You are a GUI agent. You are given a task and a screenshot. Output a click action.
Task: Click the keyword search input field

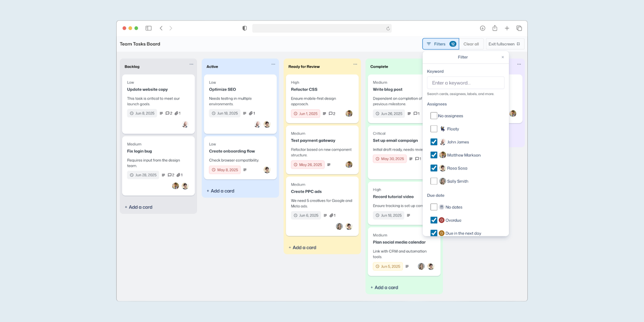tap(465, 83)
